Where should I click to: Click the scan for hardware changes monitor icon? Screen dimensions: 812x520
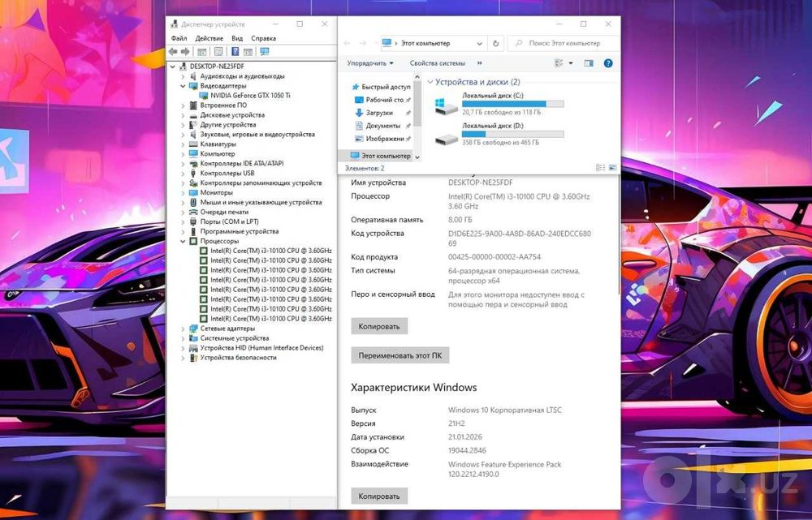265,52
